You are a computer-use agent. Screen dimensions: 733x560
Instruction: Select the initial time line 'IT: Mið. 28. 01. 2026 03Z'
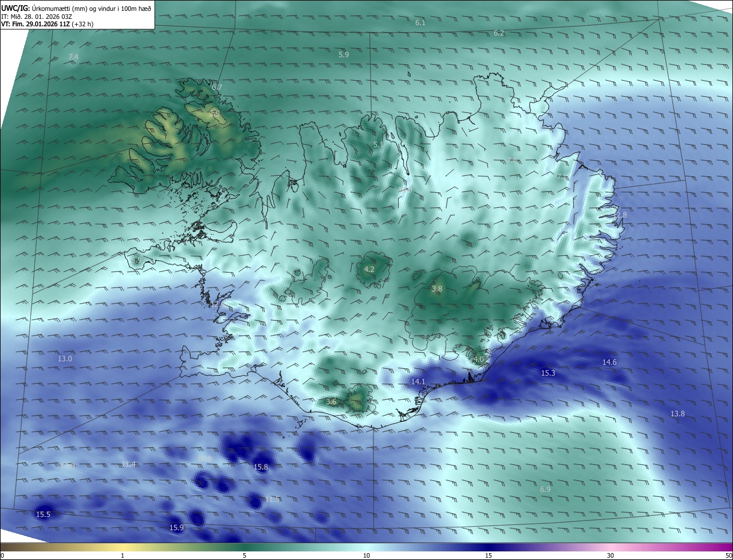coord(37,17)
